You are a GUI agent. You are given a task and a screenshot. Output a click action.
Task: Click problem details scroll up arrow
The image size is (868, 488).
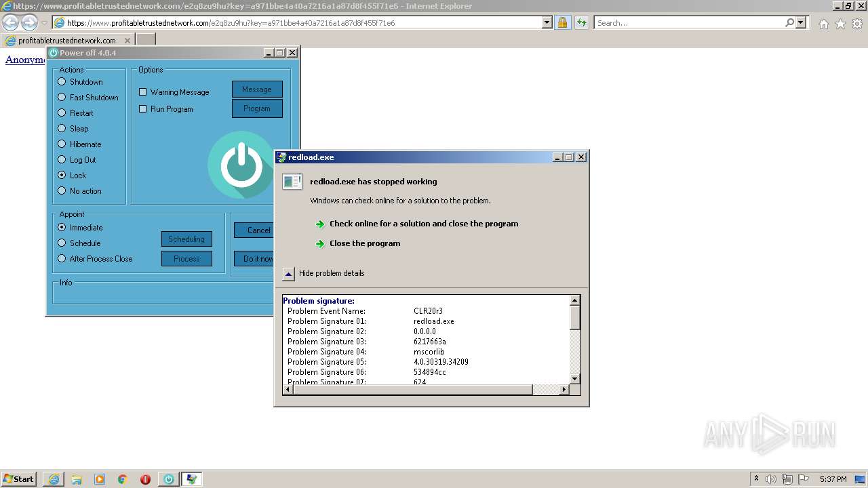[575, 300]
